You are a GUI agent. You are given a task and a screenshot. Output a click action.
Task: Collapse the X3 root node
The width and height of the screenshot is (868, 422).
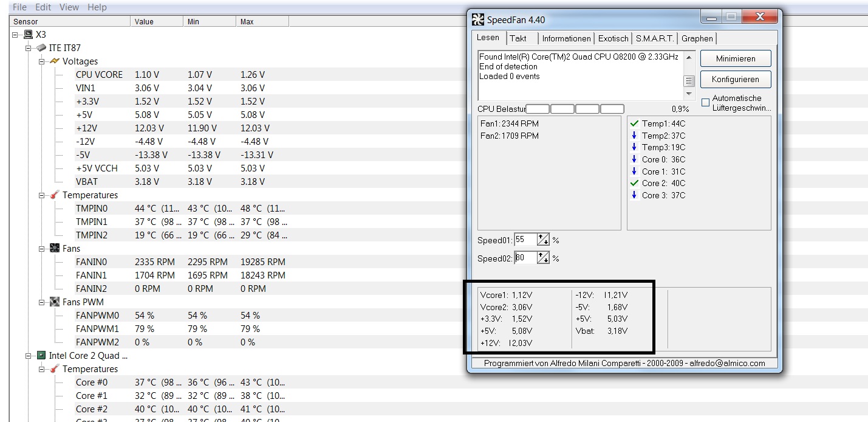tap(15, 35)
